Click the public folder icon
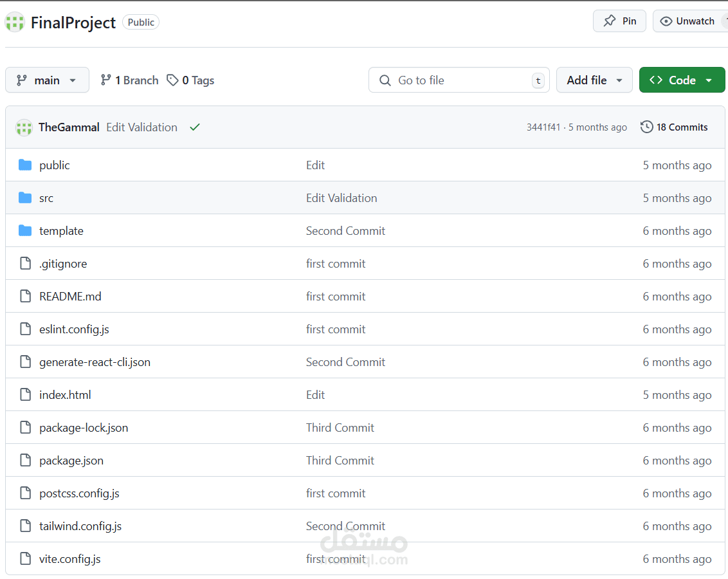728x579 pixels. click(25, 165)
